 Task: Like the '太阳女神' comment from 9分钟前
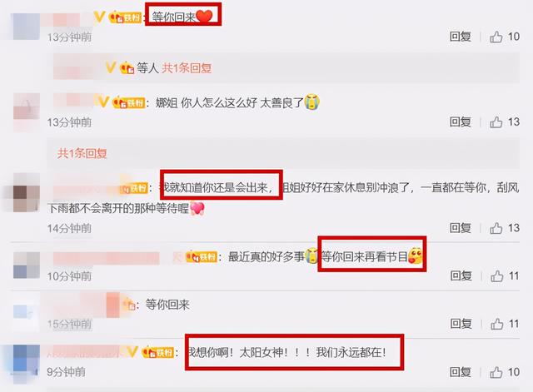[496, 372]
